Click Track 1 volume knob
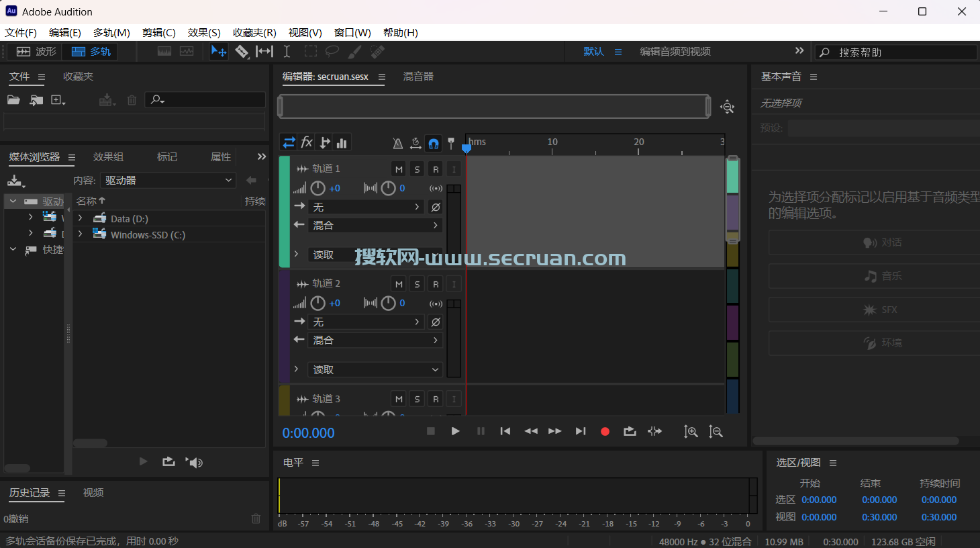The width and height of the screenshot is (980, 548). pyautogui.click(x=318, y=189)
